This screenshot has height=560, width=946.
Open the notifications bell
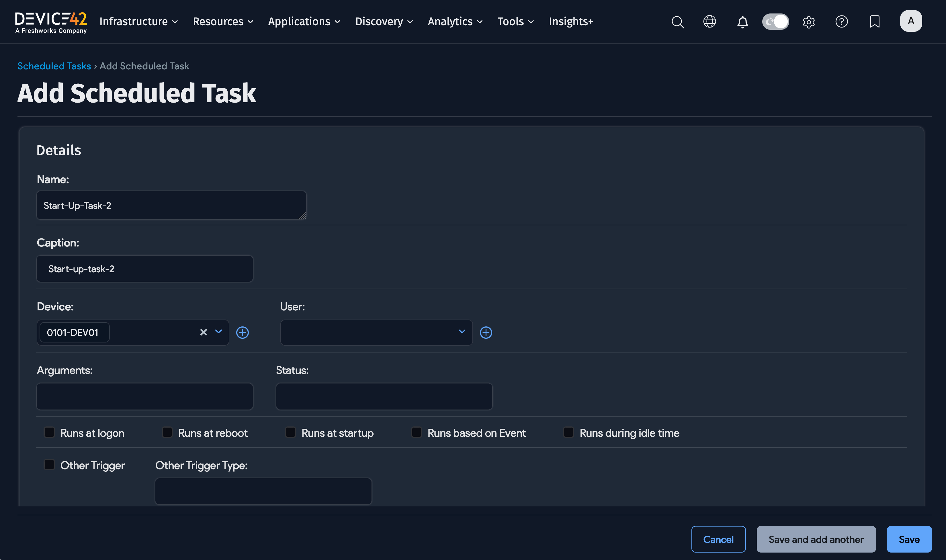click(742, 22)
